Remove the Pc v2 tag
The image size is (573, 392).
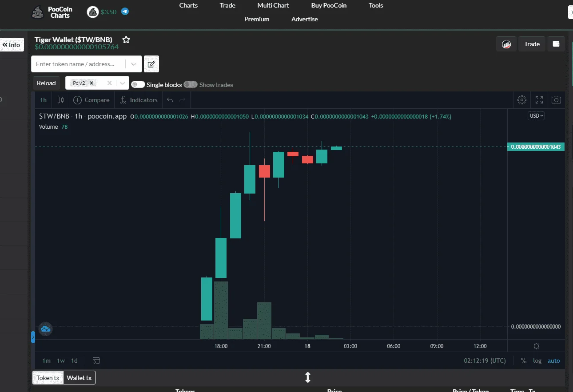pos(91,83)
